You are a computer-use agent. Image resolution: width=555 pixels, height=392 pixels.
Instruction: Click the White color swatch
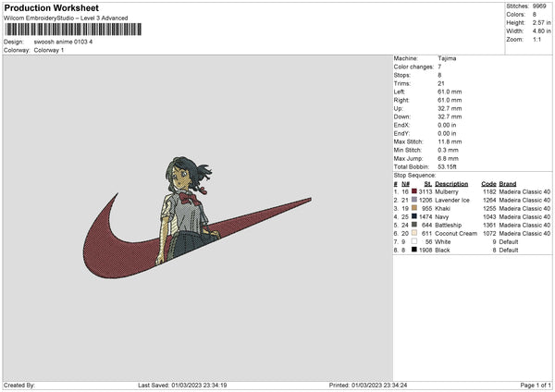click(414, 241)
